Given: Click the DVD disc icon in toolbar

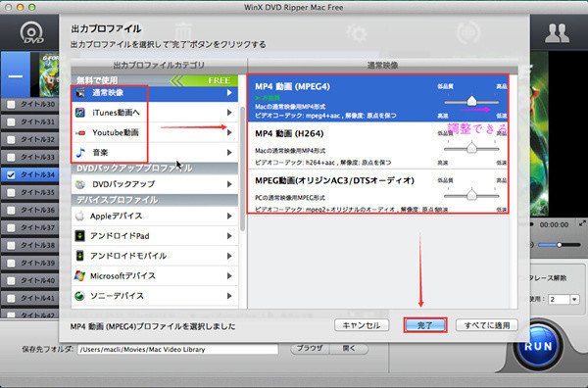Looking at the screenshot, I should (x=31, y=32).
